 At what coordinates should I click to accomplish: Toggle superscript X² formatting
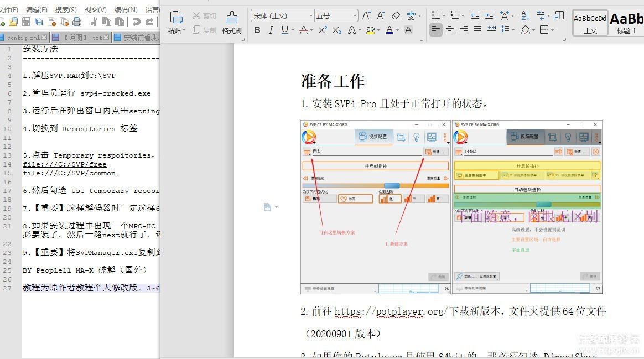(323, 29)
